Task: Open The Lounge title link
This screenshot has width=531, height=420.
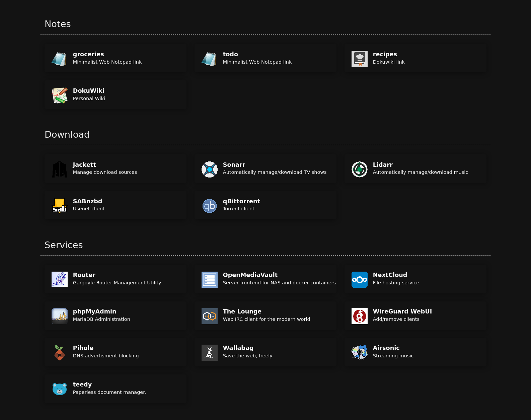Action: tap(242, 311)
